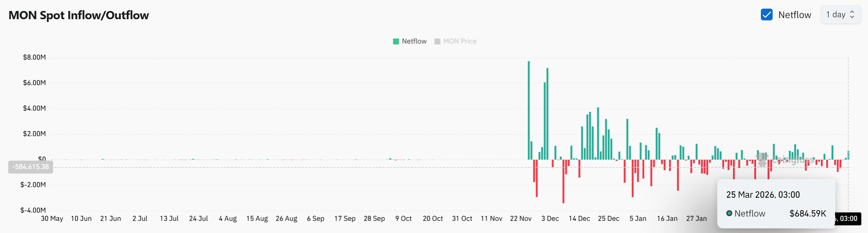Click the grey MON Price legend square

(437, 42)
